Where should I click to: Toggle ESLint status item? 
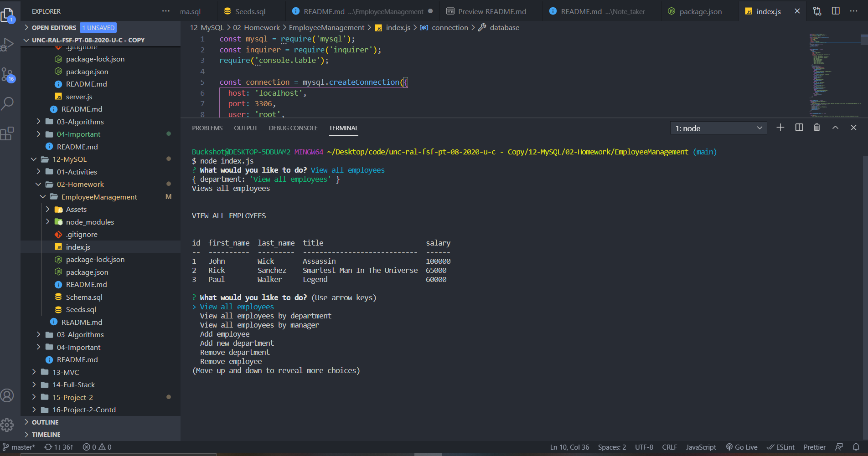coord(780,447)
